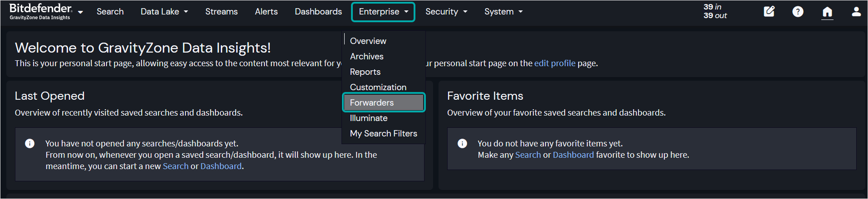Screen dimensions: 868x199
Task: Select Illuminate from the Enterprise menu
Action: pos(384,118)
